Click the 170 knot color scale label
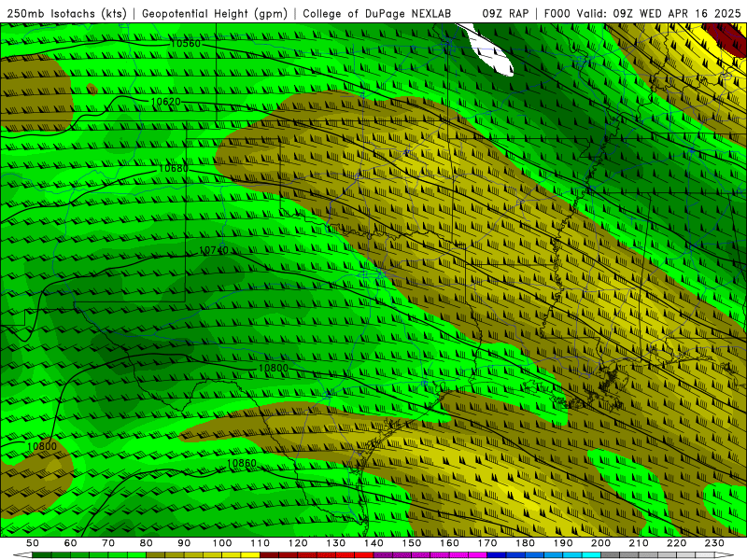 point(487,543)
